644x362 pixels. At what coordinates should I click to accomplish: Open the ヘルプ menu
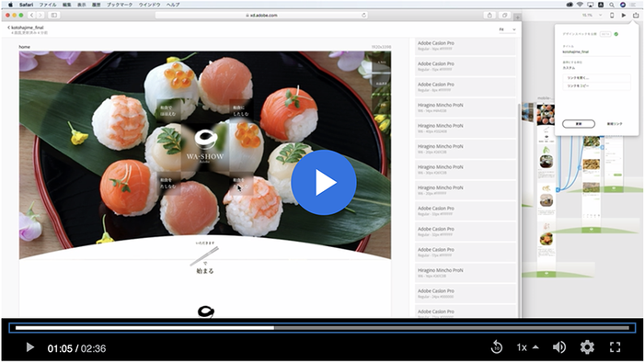pyautogui.click(x=173, y=5)
